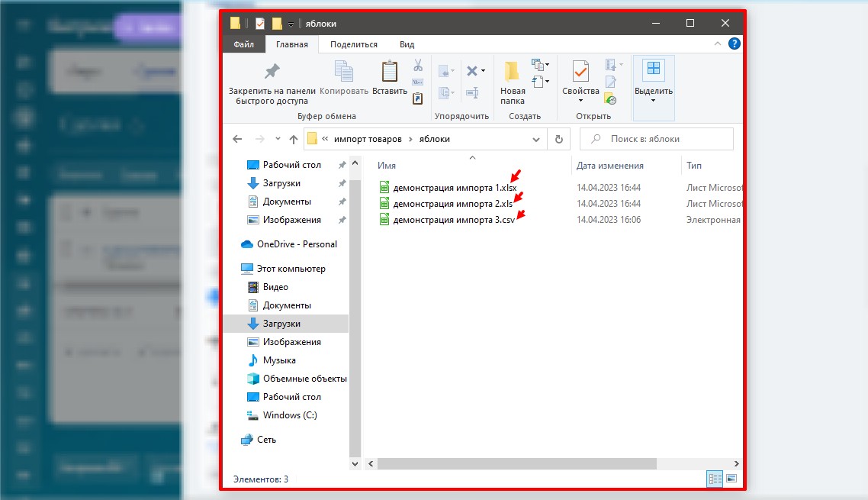The image size is (868, 500).
Task: Open the New item dropdown arrow
Action: point(548,65)
